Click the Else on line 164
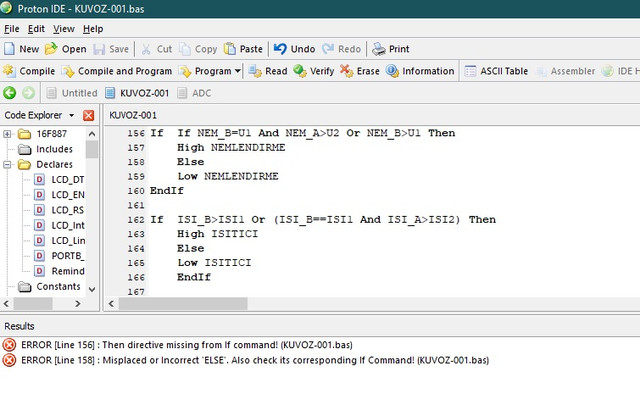 [x=190, y=249]
